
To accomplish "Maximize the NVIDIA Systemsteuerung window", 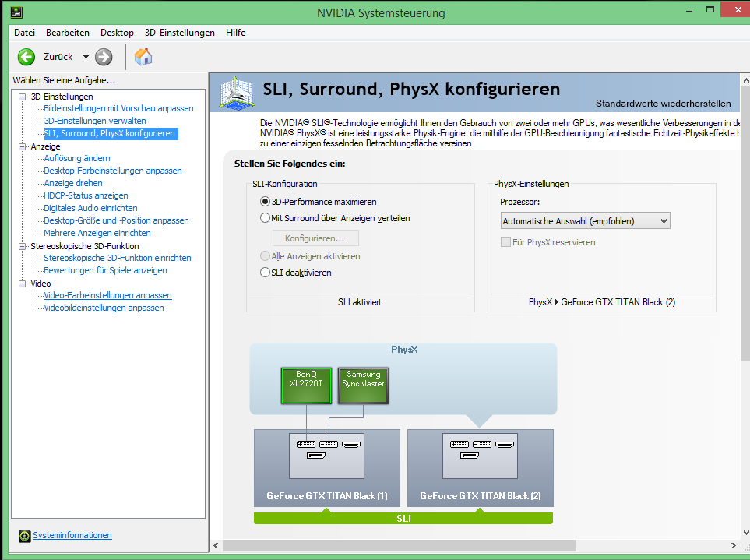I will click(x=710, y=10).
